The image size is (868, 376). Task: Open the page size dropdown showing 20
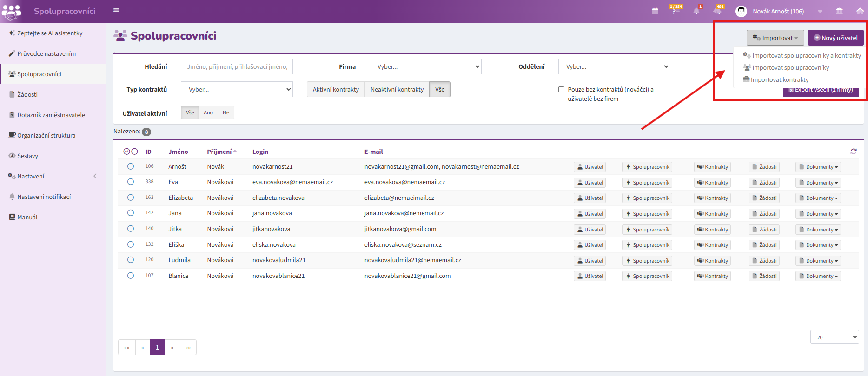pyautogui.click(x=835, y=337)
